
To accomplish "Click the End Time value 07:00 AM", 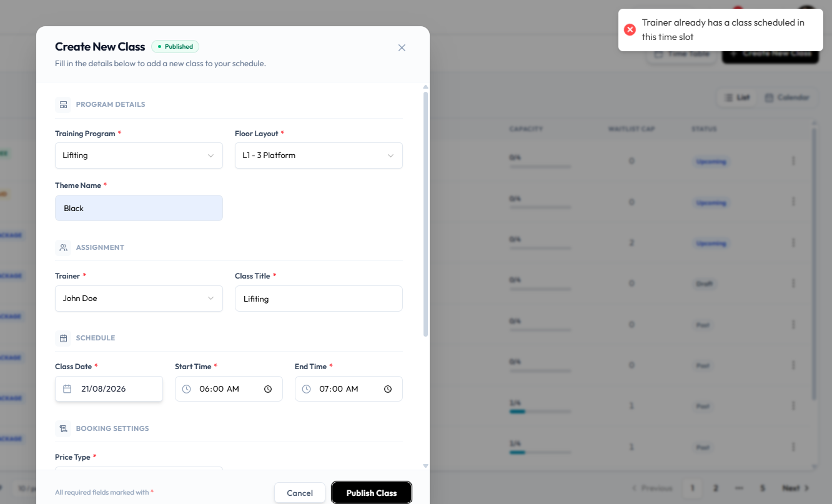I will pos(339,388).
